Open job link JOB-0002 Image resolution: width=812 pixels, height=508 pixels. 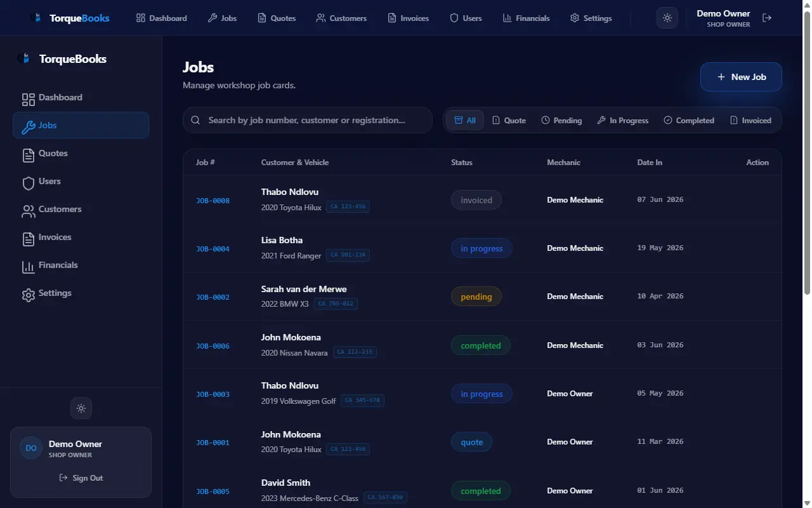click(x=213, y=297)
